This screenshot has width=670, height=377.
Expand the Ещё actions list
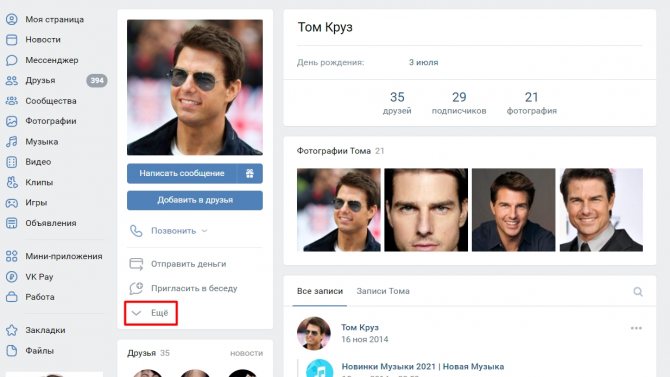(x=151, y=313)
